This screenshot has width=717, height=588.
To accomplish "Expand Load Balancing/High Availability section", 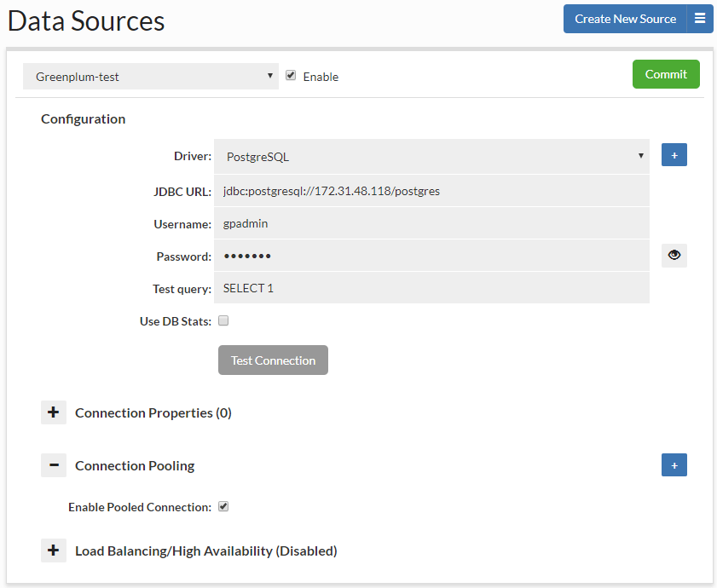I will tap(54, 550).
